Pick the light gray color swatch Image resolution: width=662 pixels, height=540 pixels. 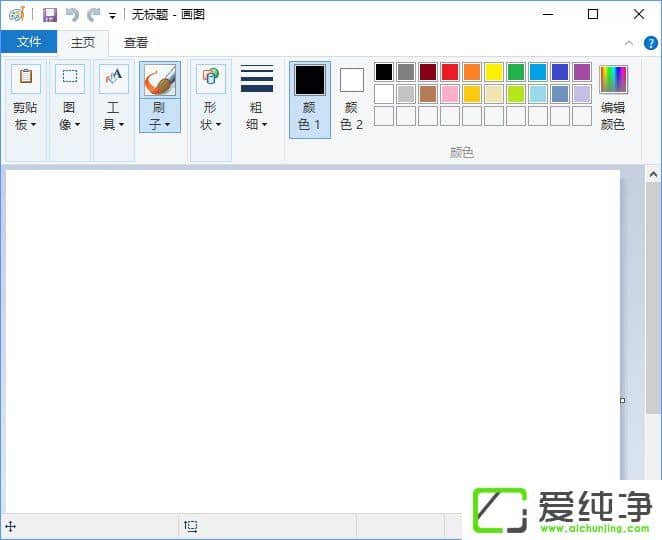pos(406,94)
